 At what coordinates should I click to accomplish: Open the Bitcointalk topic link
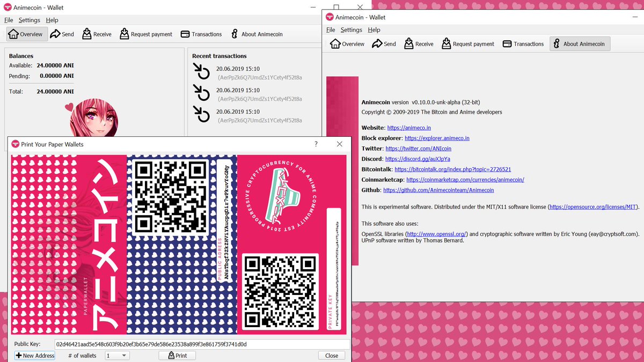pos(452,169)
